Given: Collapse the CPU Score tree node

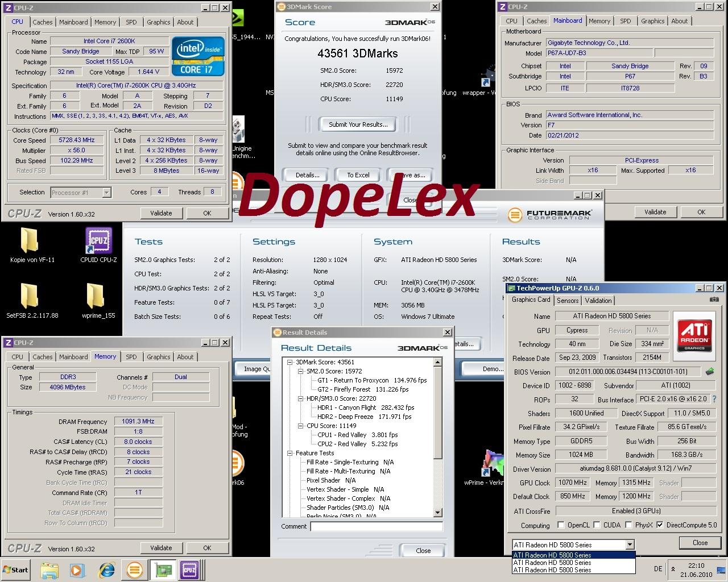Looking at the screenshot, I should pos(301,426).
